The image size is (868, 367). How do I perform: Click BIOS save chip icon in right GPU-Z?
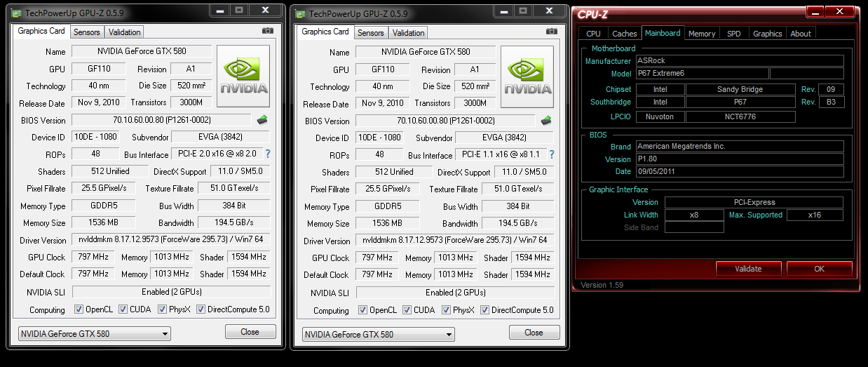coord(546,121)
